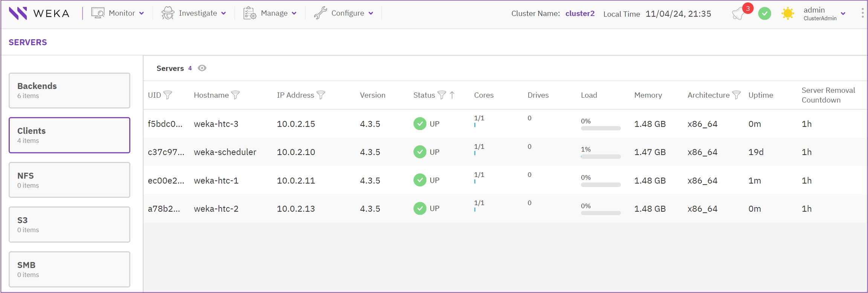Filter by Architecture funnel icon
This screenshot has height=293, width=868.
pyautogui.click(x=737, y=95)
